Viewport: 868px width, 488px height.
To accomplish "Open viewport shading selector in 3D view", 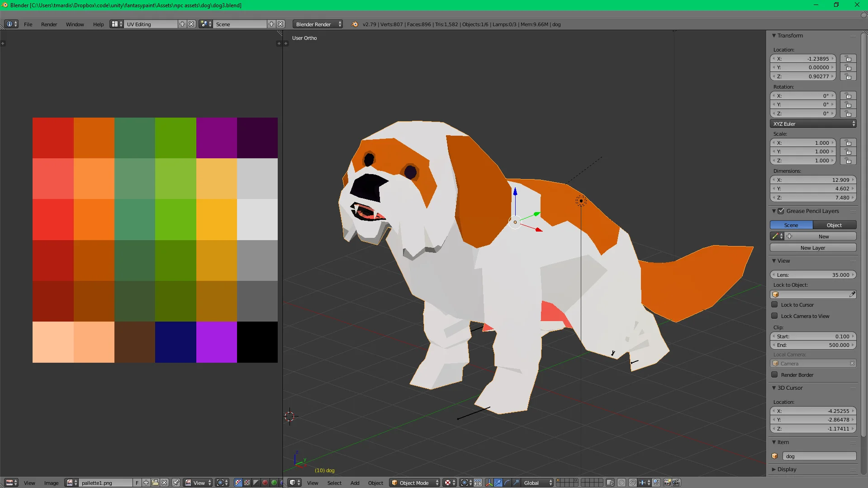I will 450,483.
